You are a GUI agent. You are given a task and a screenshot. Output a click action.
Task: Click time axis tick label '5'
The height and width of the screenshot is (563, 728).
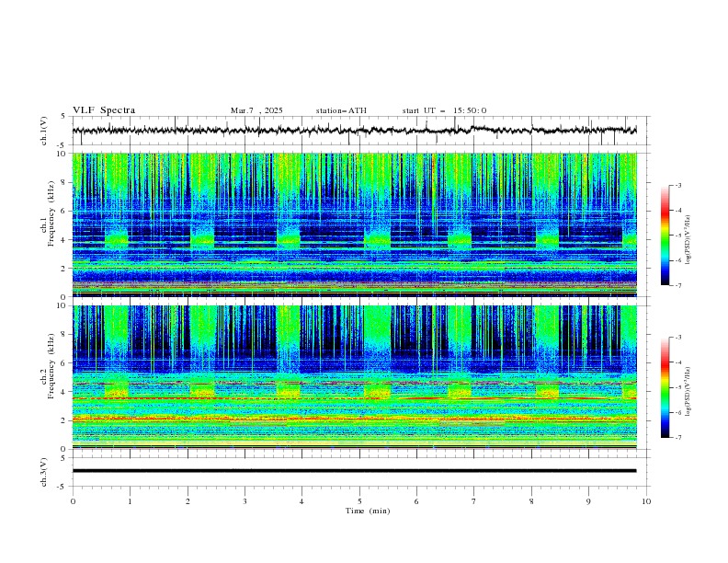click(359, 501)
